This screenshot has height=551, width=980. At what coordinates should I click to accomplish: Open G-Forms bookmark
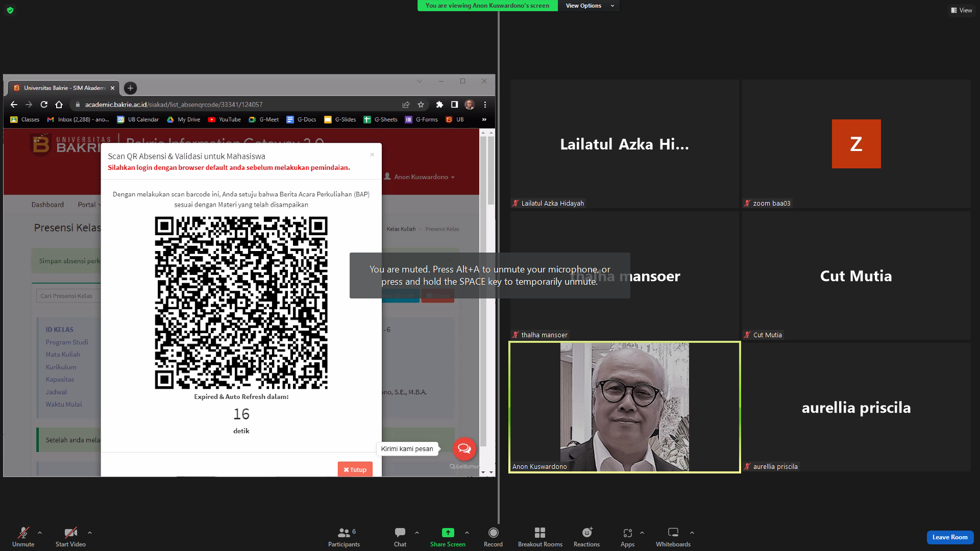click(422, 119)
